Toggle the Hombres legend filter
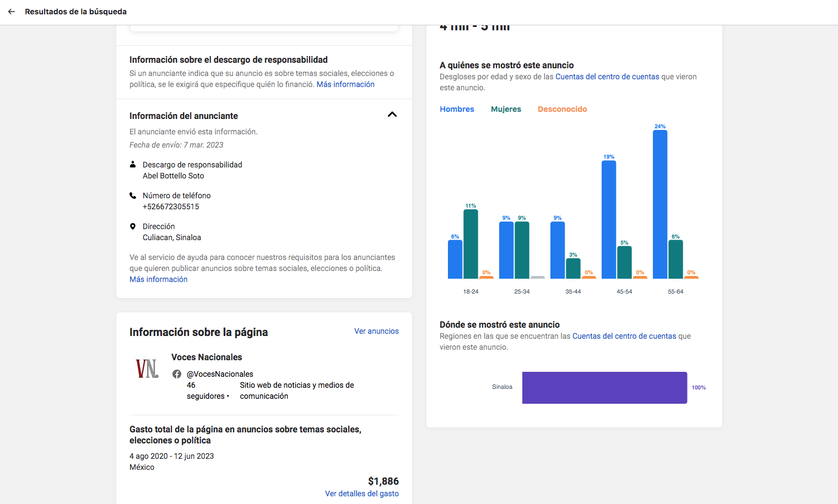This screenshot has width=838, height=504. coord(457,109)
